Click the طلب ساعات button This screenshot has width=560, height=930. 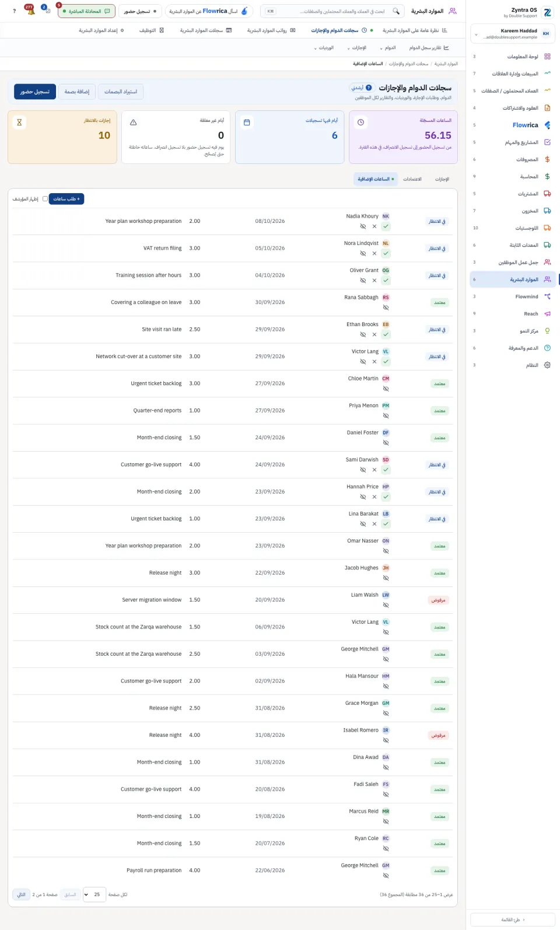coord(66,199)
